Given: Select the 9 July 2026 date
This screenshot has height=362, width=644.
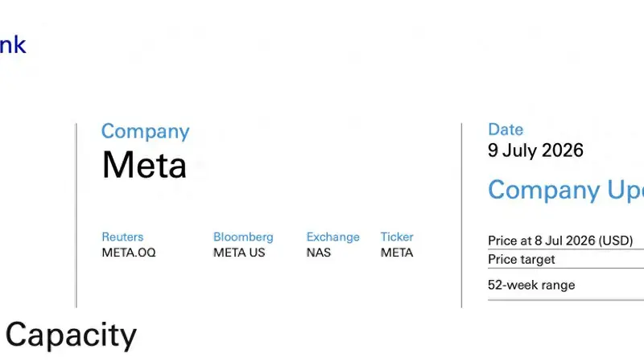Looking at the screenshot, I should (x=535, y=150).
